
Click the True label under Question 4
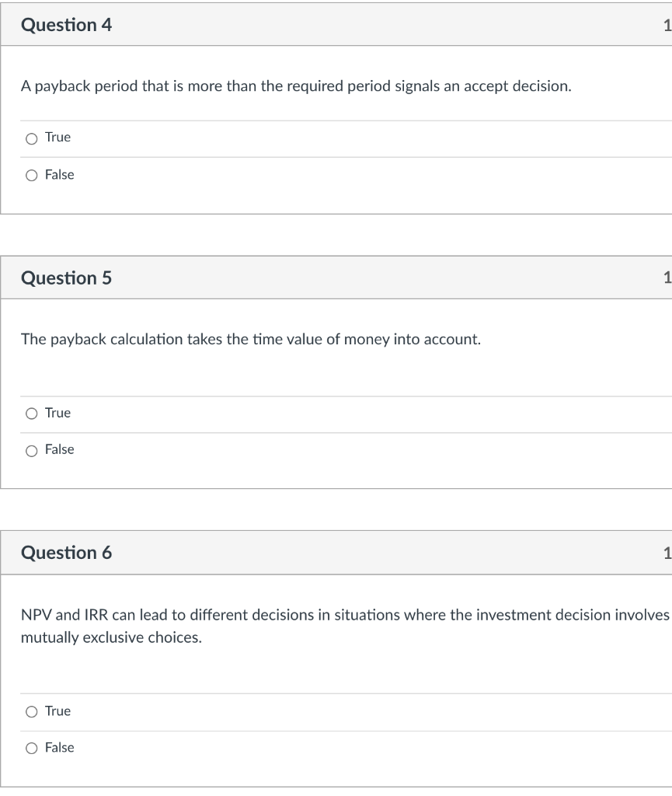tap(57, 137)
